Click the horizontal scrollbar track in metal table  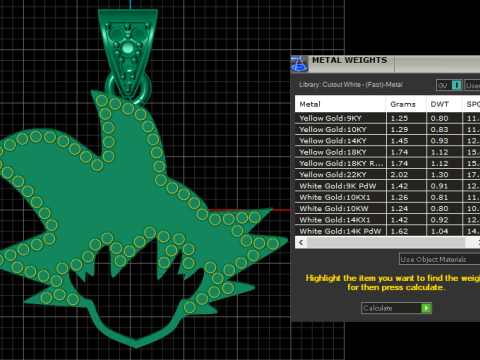[x=386, y=242]
